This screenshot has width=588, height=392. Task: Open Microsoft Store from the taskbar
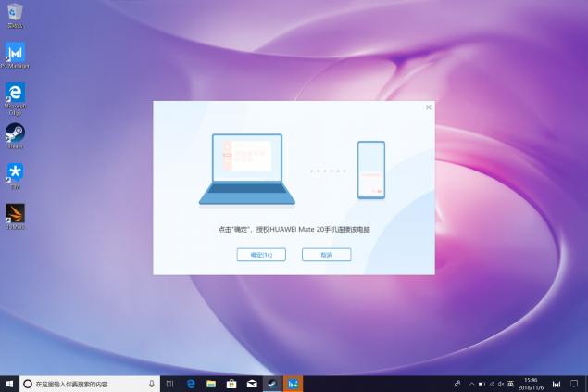231,384
